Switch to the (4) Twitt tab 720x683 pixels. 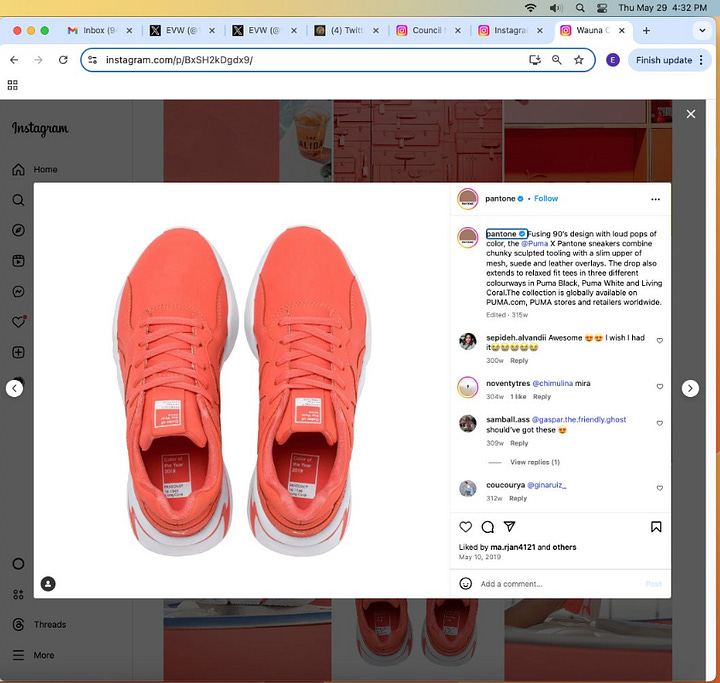point(347,30)
